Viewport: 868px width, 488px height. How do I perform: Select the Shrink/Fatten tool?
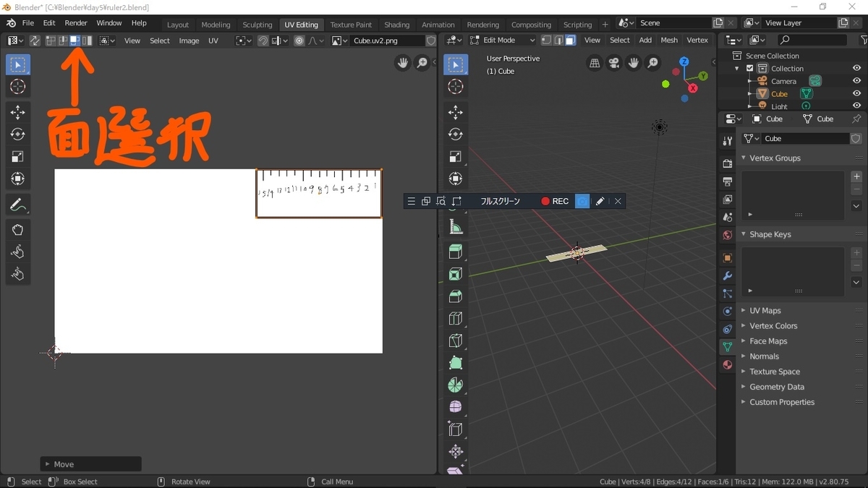[x=456, y=452]
